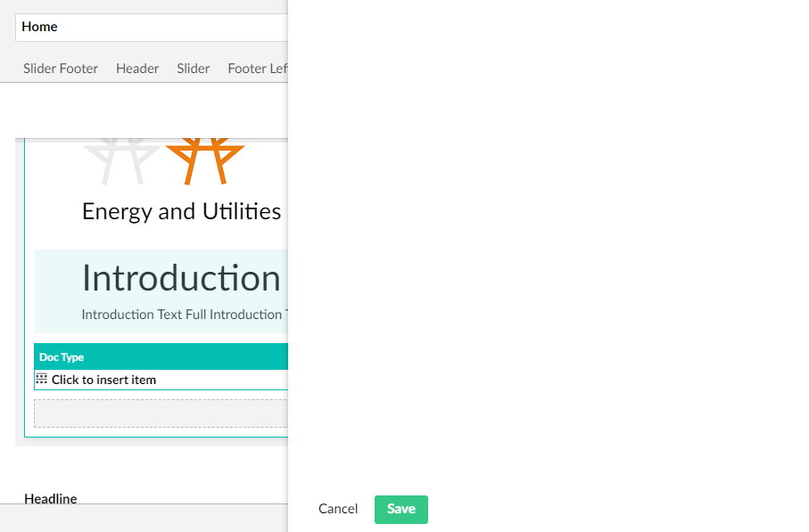Click the Energy and Utilities title
Viewport: 809px width, 532px height.
click(x=181, y=211)
